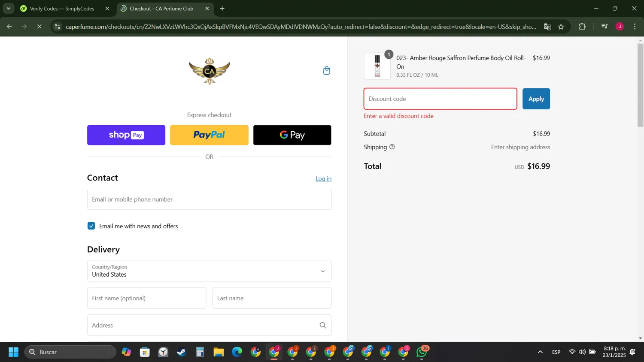644x362 pixels.
Task: Open Chrome extensions puzzle icon
Action: (582, 27)
